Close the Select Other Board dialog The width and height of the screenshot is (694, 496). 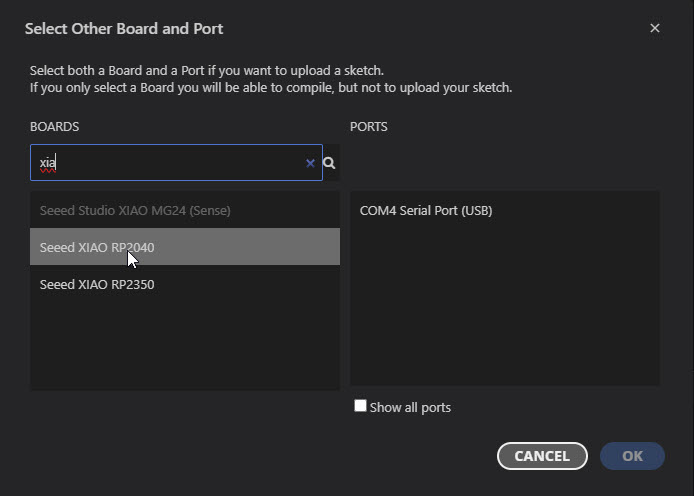pyautogui.click(x=655, y=28)
